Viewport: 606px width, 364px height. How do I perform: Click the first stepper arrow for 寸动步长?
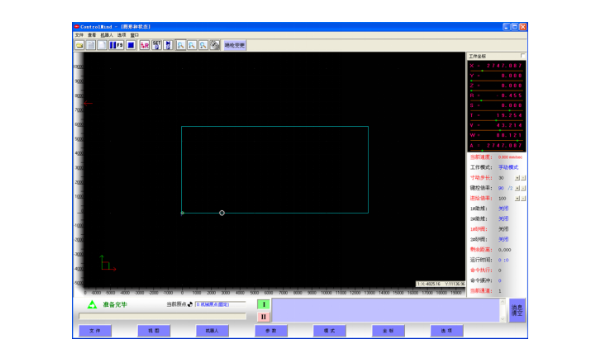(x=517, y=178)
